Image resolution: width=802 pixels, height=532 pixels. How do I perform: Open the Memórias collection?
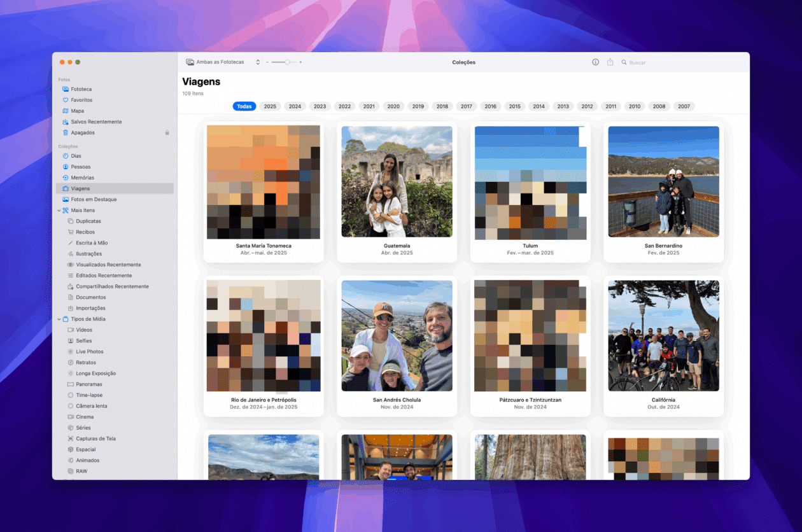click(x=115, y=178)
